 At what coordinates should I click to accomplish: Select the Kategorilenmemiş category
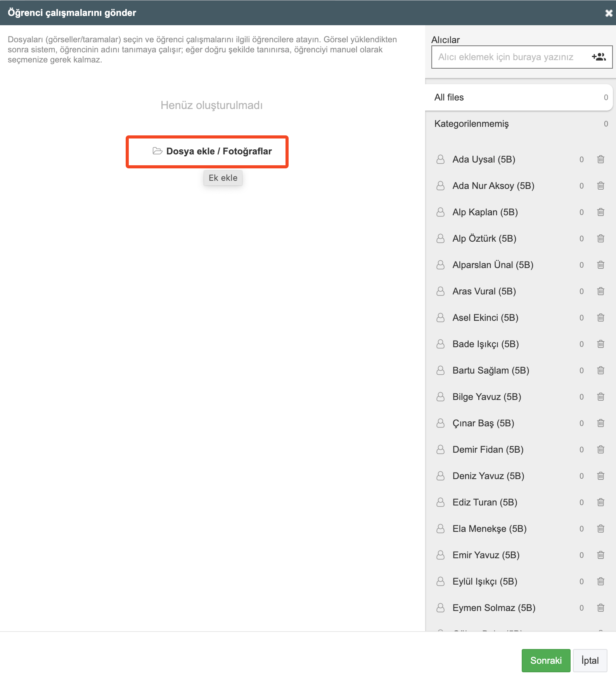coord(519,124)
